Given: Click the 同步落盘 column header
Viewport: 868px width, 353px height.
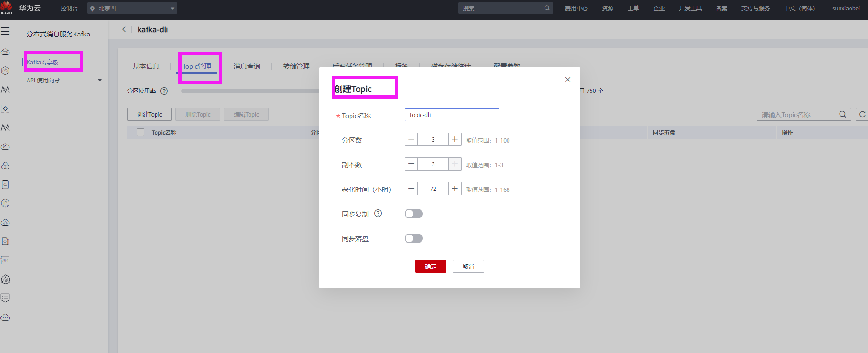Looking at the screenshot, I should [x=664, y=133].
